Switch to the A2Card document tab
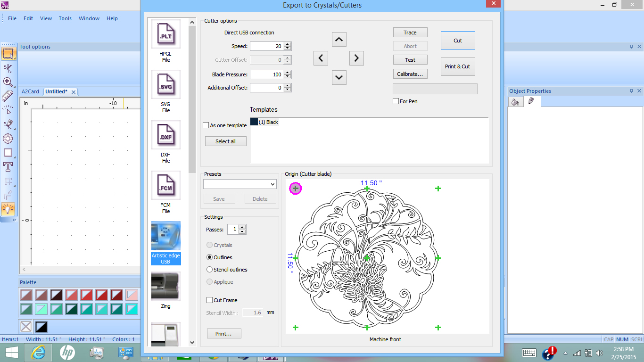 pyautogui.click(x=31, y=91)
